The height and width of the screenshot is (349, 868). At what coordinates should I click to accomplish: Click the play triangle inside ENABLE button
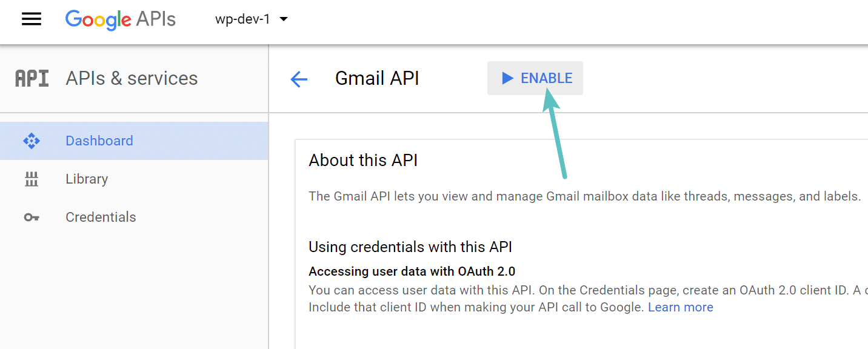coord(508,78)
